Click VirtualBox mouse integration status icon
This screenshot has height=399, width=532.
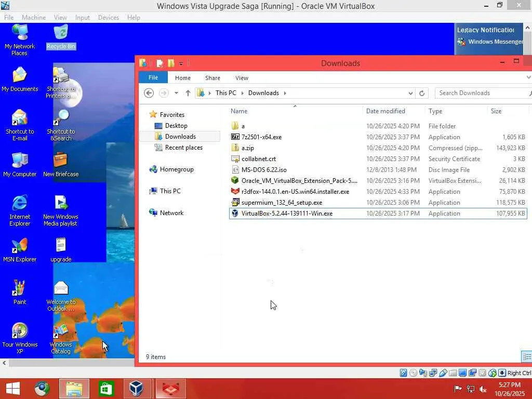tap(493, 373)
